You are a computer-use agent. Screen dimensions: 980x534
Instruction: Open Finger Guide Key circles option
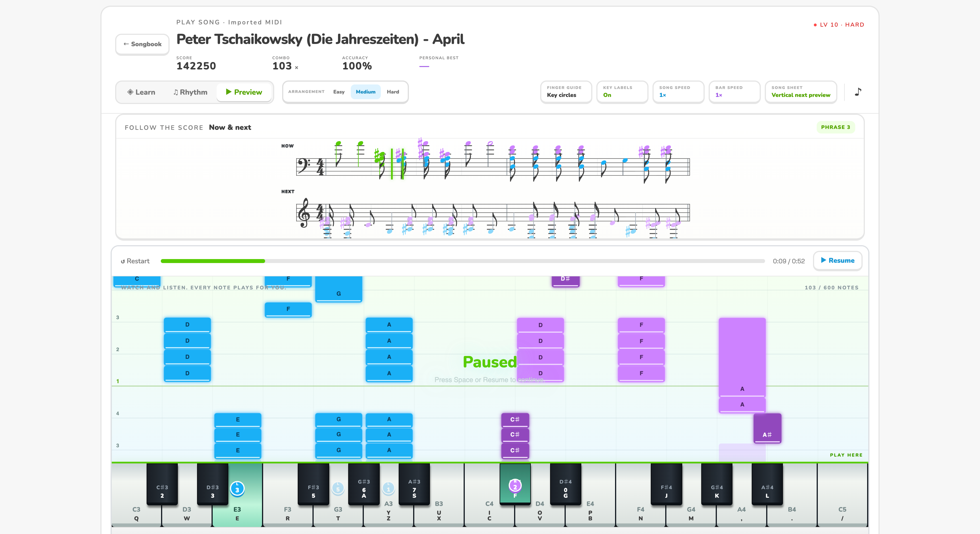566,92
